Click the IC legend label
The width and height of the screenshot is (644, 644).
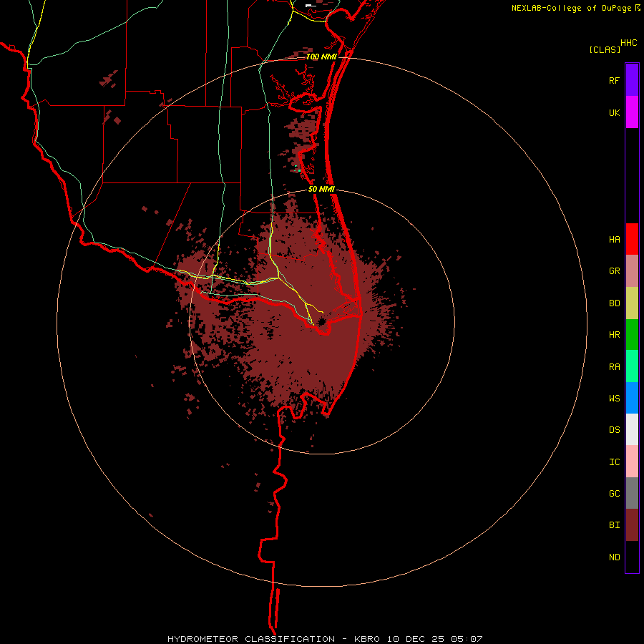[614, 462]
